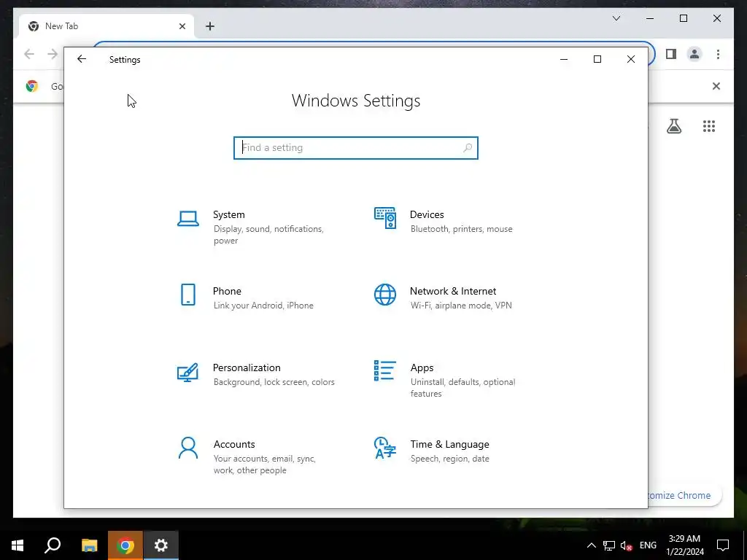The image size is (747, 560).
Task: Click "Display, sound, notifications, power" text
Action: click(x=268, y=235)
